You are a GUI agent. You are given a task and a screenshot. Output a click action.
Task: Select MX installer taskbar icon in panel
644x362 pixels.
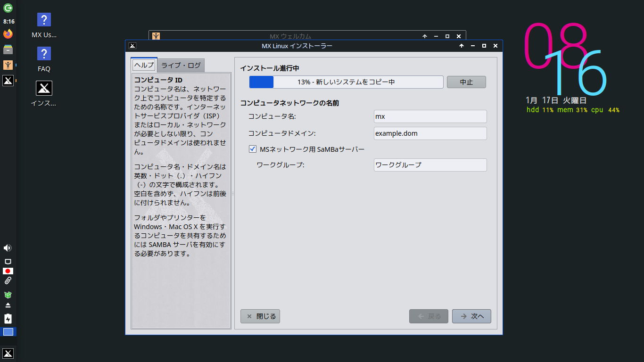coord(8,81)
